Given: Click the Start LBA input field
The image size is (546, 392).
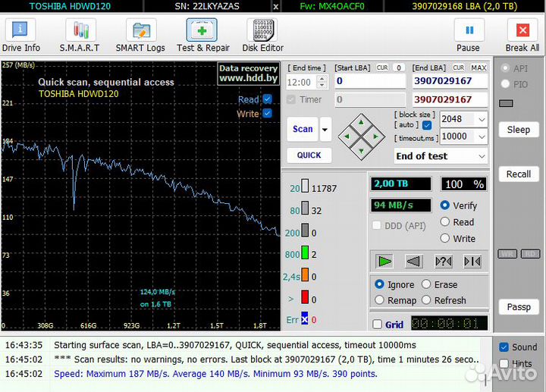Looking at the screenshot, I should coord(370,81).
